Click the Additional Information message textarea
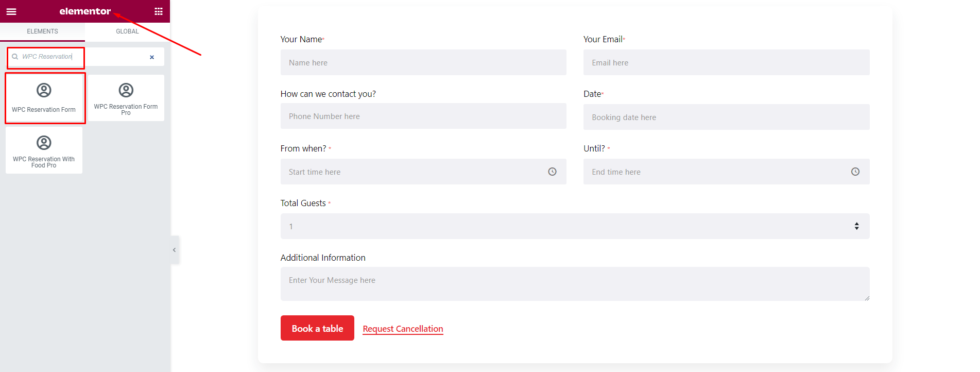Image resolution: width=980 pixels, height=372 pixels. [x=575, y=284]
